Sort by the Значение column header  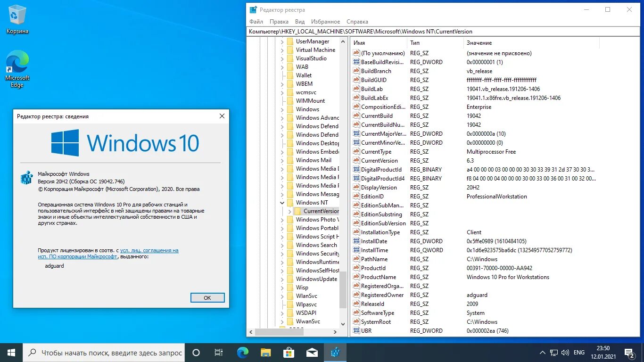tap(531, 43)
